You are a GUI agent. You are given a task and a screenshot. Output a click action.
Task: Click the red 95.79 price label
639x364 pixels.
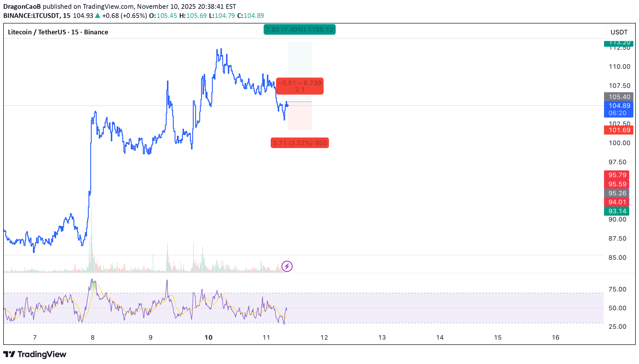pos(617,175)
